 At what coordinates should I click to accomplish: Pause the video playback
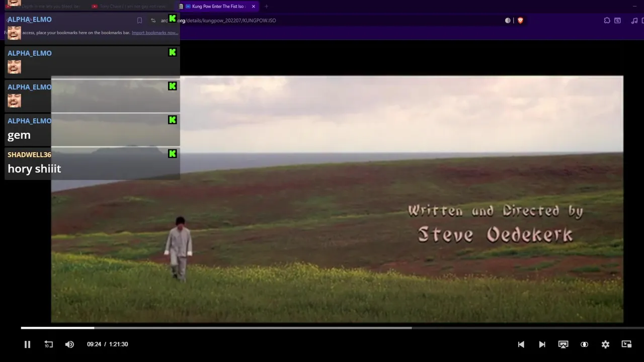tap(27, 344)
